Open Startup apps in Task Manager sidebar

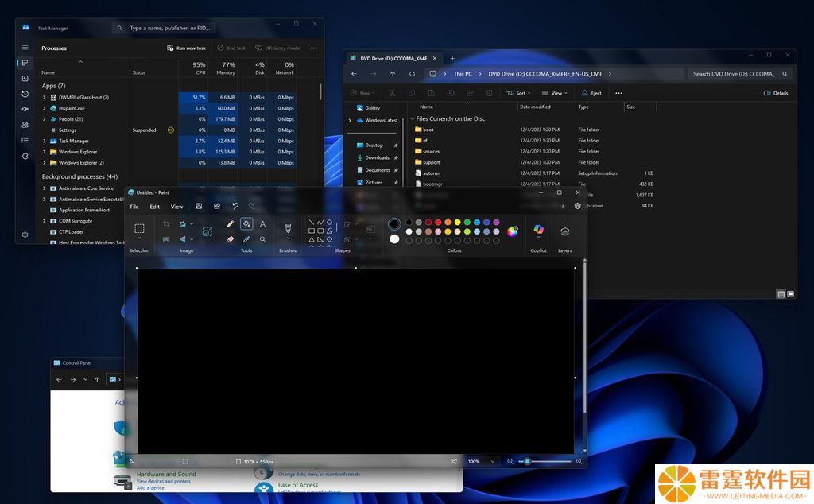(25, 110)
